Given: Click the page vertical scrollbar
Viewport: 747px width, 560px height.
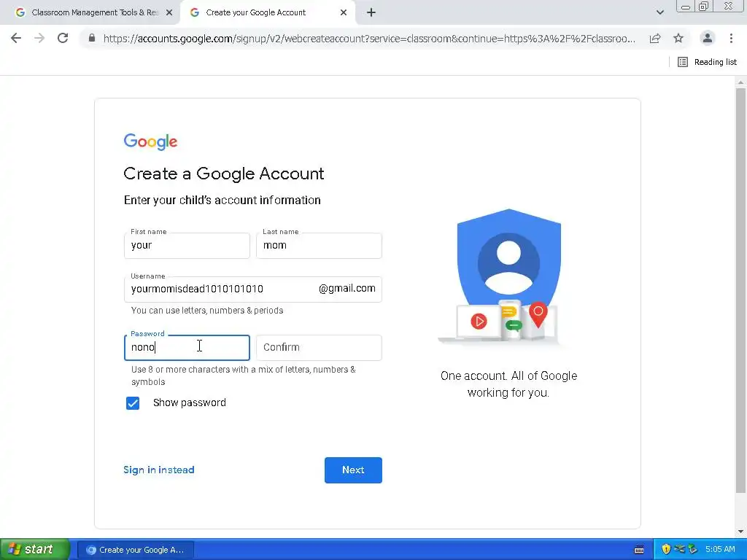Looking at the screenshot, I should (740, 290).
